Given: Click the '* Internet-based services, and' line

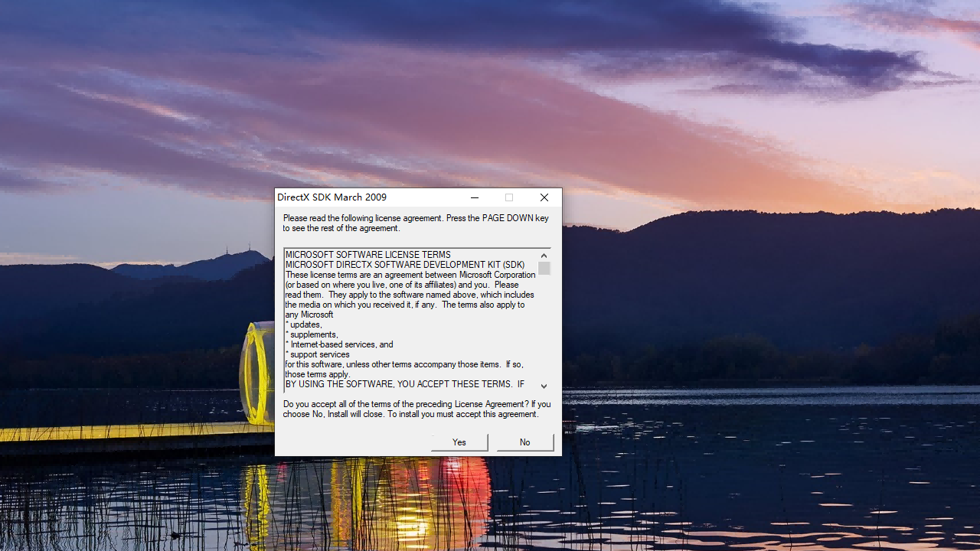Looking at the screenshot, I should tap(339, 344).
